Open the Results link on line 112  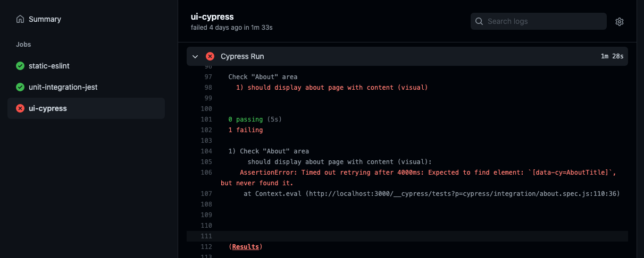click(x=246, y=247)
